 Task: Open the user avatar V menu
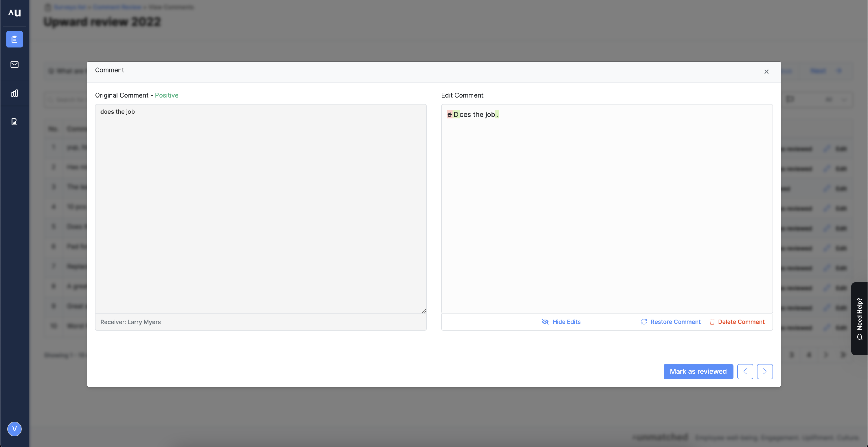pos(14,429)
